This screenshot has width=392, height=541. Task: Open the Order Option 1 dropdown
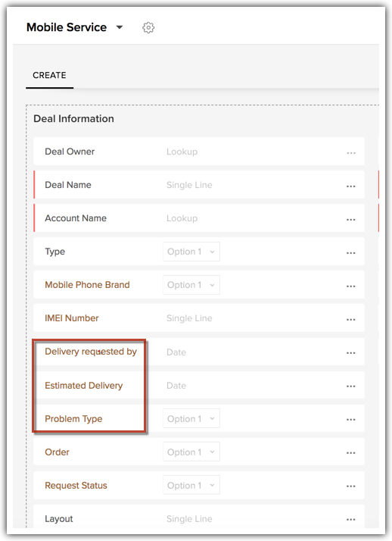(191, 452)
